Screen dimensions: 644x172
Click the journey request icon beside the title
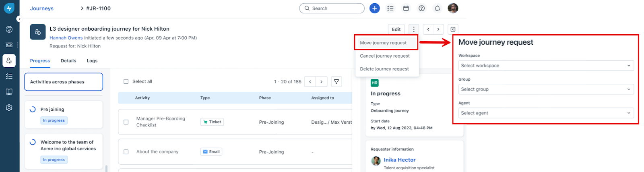[x=38, y=32]
